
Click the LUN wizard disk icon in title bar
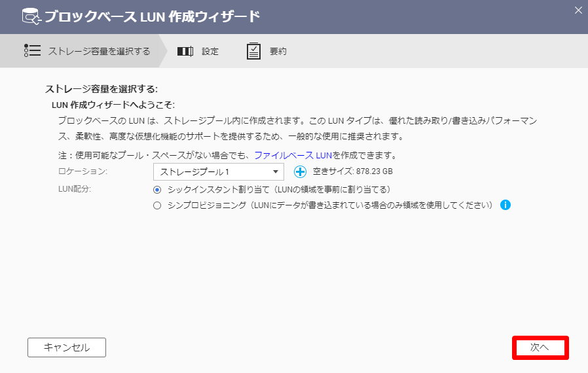click(x=31, y=16)
